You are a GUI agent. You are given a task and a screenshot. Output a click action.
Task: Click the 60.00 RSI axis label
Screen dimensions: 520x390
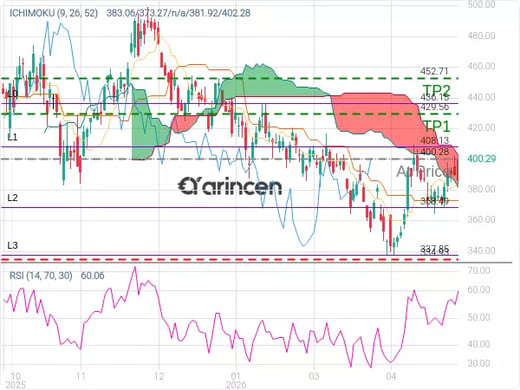479,290
